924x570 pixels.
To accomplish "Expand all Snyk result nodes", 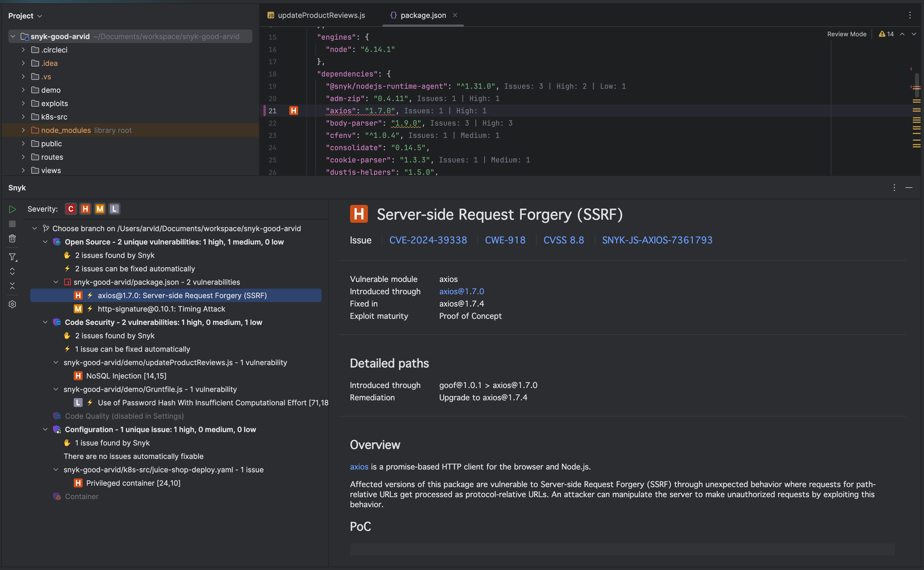I will point(12,271).
